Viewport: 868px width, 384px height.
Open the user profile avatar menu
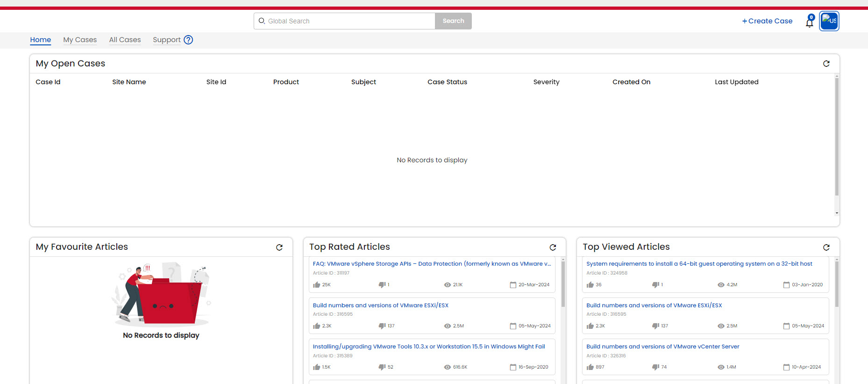[829, 21]
